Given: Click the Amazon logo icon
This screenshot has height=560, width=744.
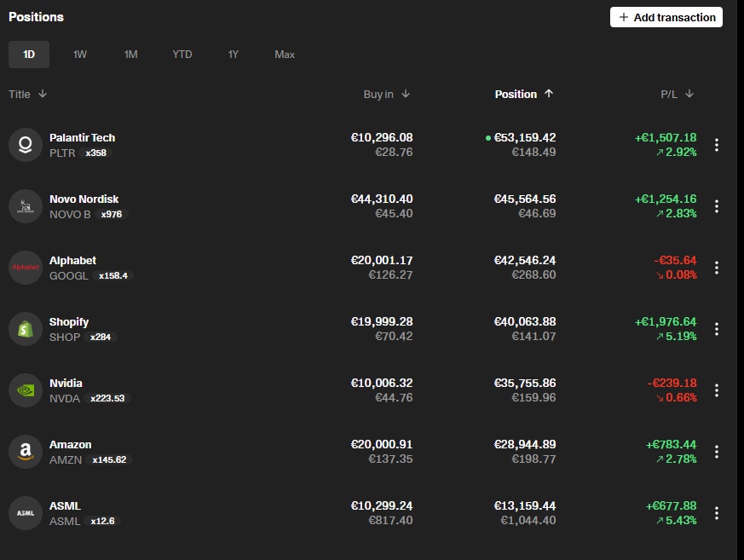Looking at the screenshot, I should coord(26,452).
